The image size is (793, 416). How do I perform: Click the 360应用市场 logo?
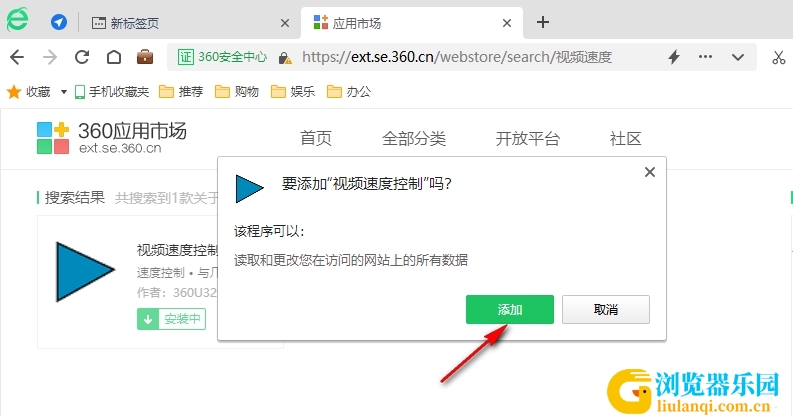(112, 137)
